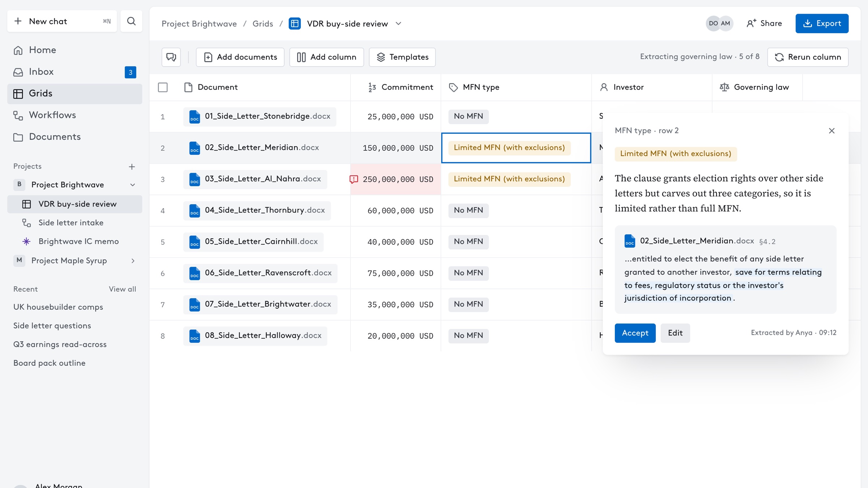Open the chat comments panel icon
This screenshot has width=868, height=488.
171,57
